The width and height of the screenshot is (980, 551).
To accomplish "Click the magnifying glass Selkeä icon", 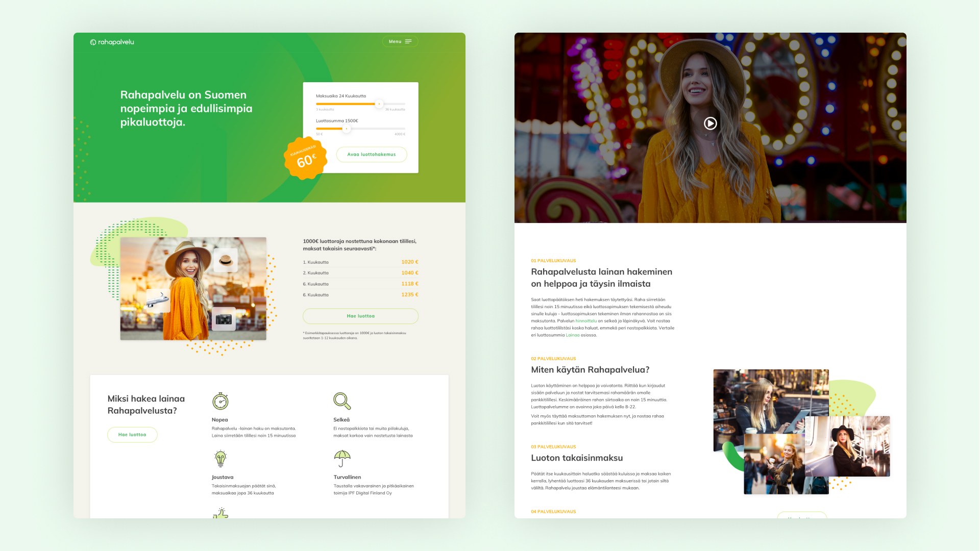I will click(x=341, y=401).
